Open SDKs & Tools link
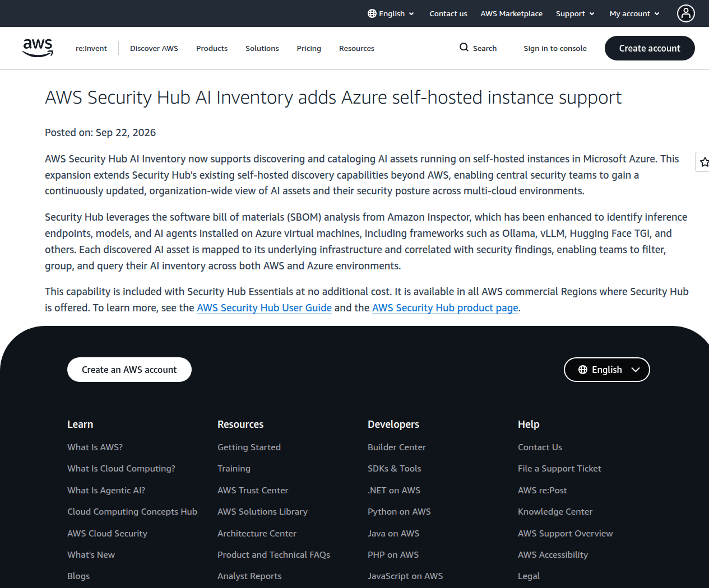This screenshot has height=588, width=709. (x=394, y=468)
